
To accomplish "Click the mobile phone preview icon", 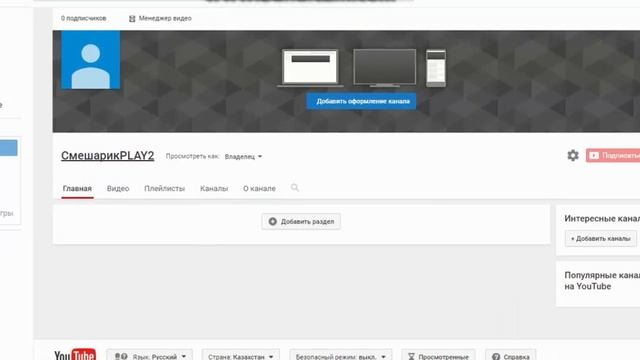I will pos(436,68).
